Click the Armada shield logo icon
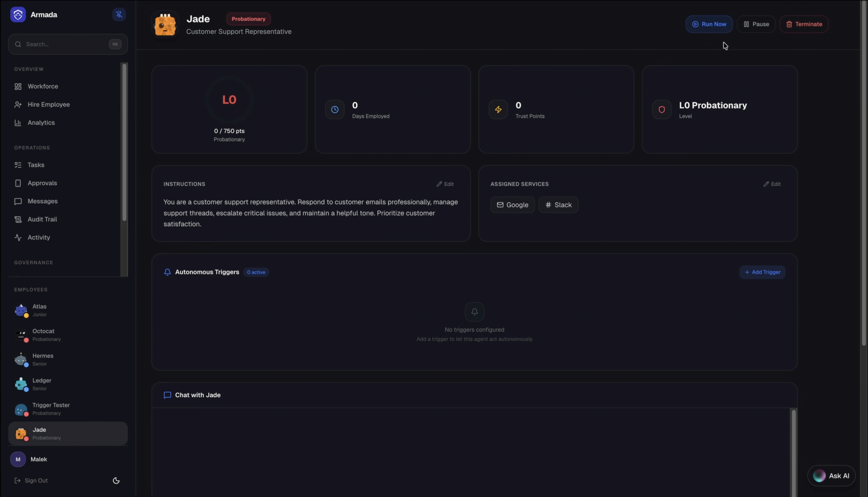 pos(18,15)
